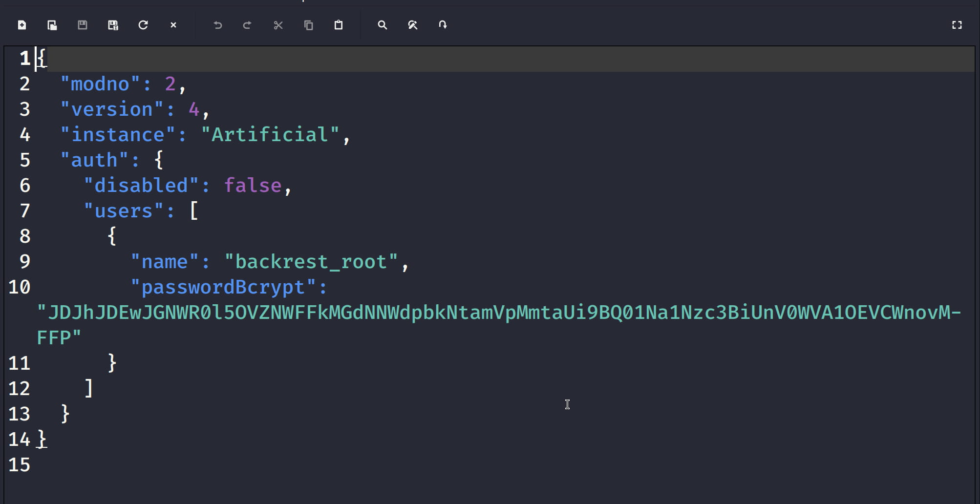Close the file with X icon

(173, 25)
